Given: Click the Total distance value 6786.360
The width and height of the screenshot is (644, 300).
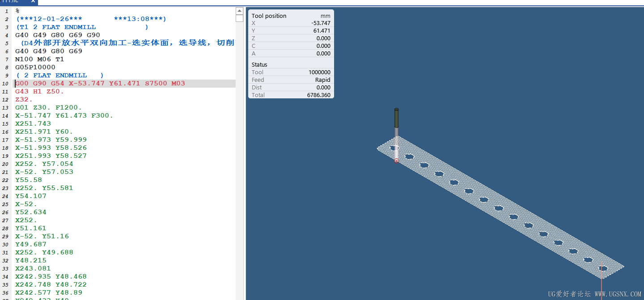Looking at the screenshot, I should click(318, 95).
